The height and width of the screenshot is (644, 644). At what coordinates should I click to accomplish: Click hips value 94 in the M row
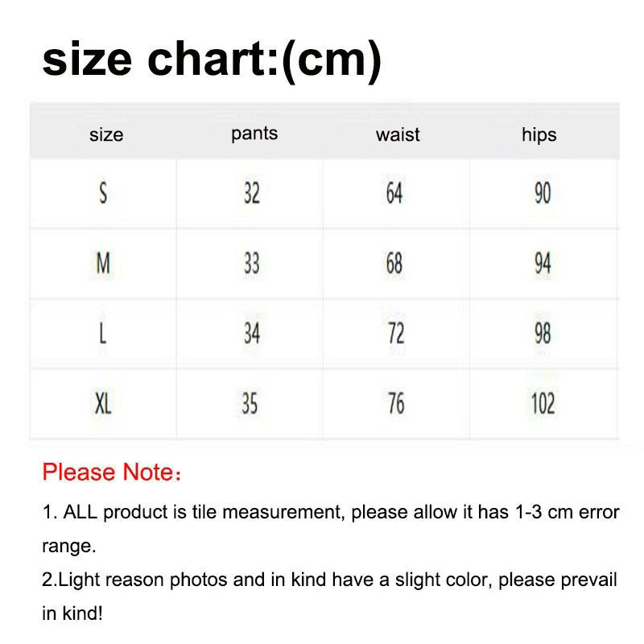pos(543,263)
